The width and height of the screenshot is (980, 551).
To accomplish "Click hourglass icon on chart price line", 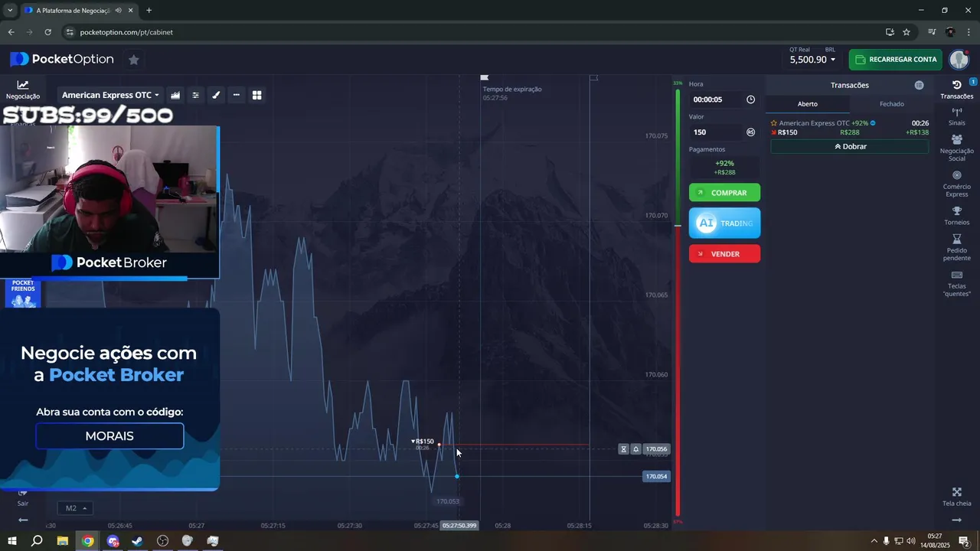I will click(623, 449).
